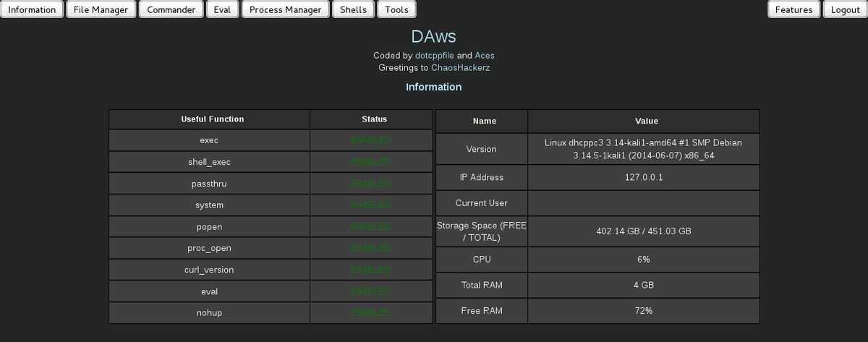Select the 6% CPU value
868x342 pixels.
pos(644,259)
